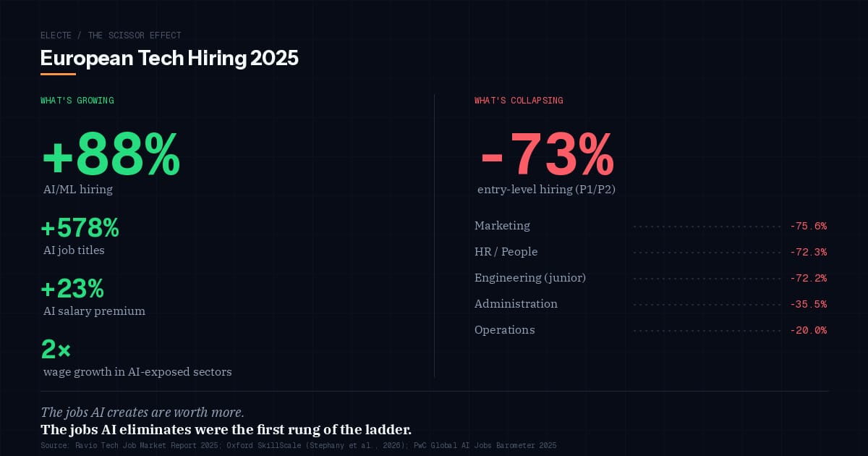Click the Administration -35.5% value
The width and height of the screenshot is (868, 456).
pyautogui.click(x=809, y=304)
